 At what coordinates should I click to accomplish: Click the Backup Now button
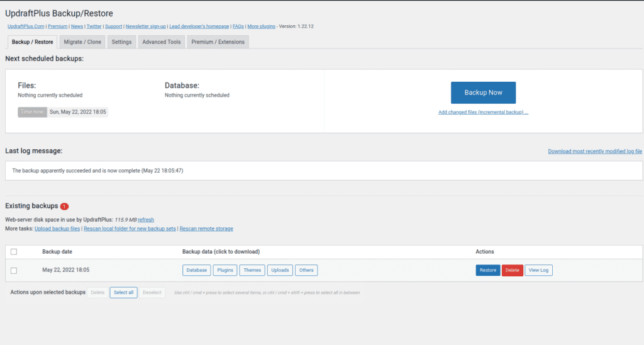483,93
